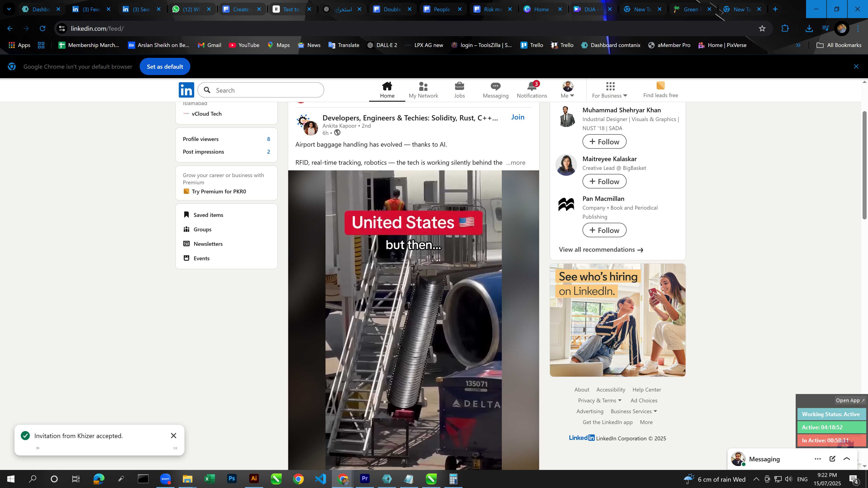This screenshot has height=488, width=868.
Task: Close the default browser notification bar
Action: pos(856,66)
